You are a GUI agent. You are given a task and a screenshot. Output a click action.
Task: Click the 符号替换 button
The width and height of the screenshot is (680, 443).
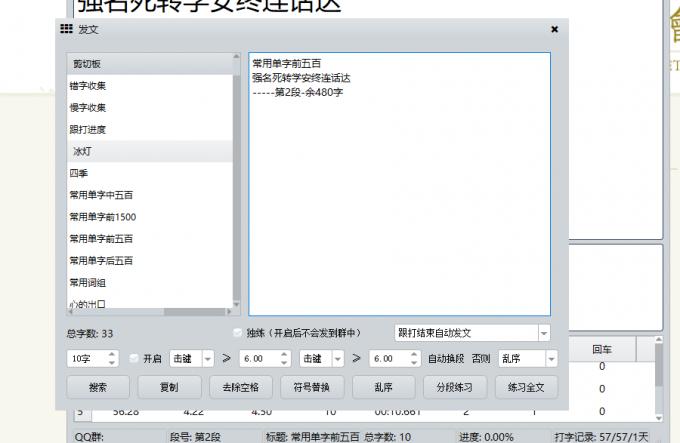[312, 387]
